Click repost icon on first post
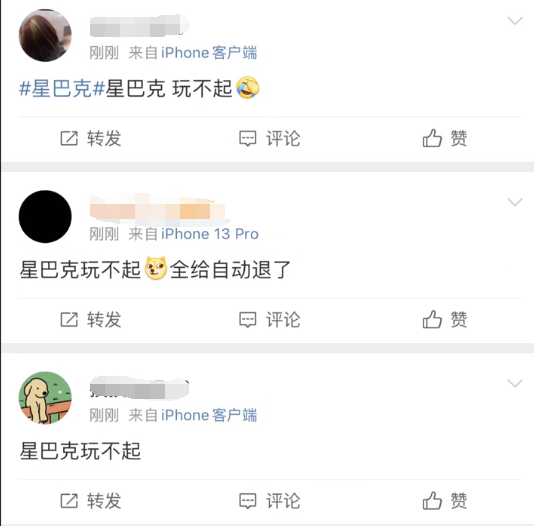 pos(69,138)
